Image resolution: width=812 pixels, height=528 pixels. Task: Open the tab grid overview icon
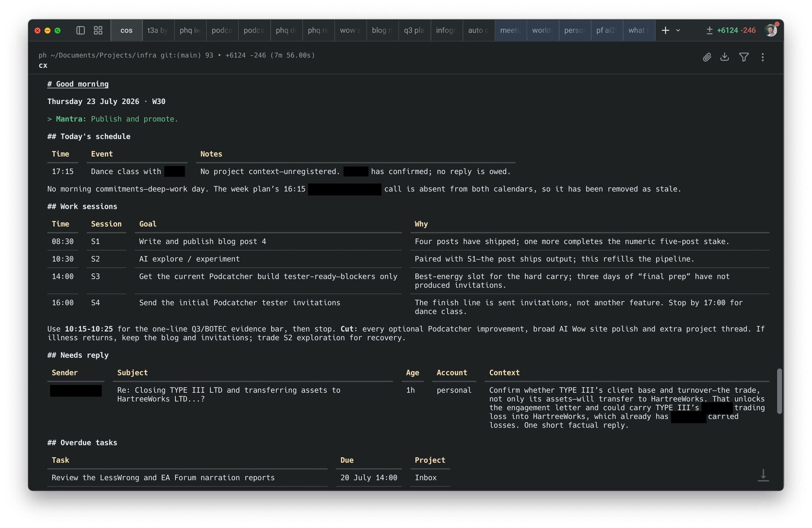click(x=98, y=30)
